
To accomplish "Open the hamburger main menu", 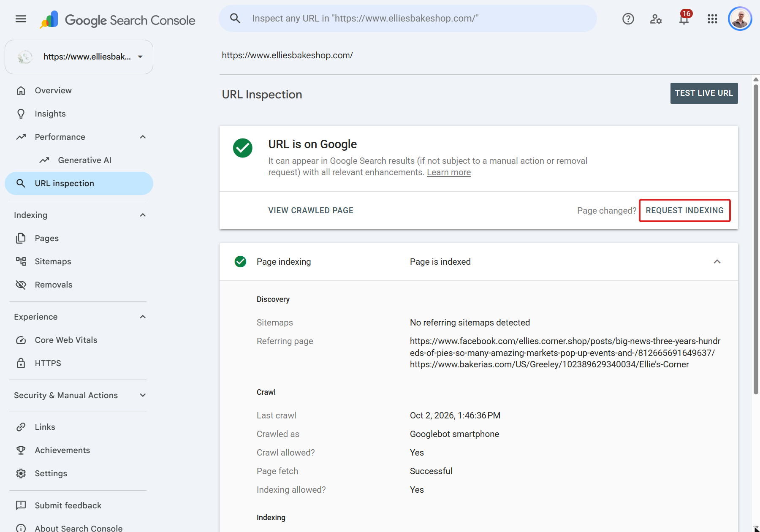I will click(21, 19).
